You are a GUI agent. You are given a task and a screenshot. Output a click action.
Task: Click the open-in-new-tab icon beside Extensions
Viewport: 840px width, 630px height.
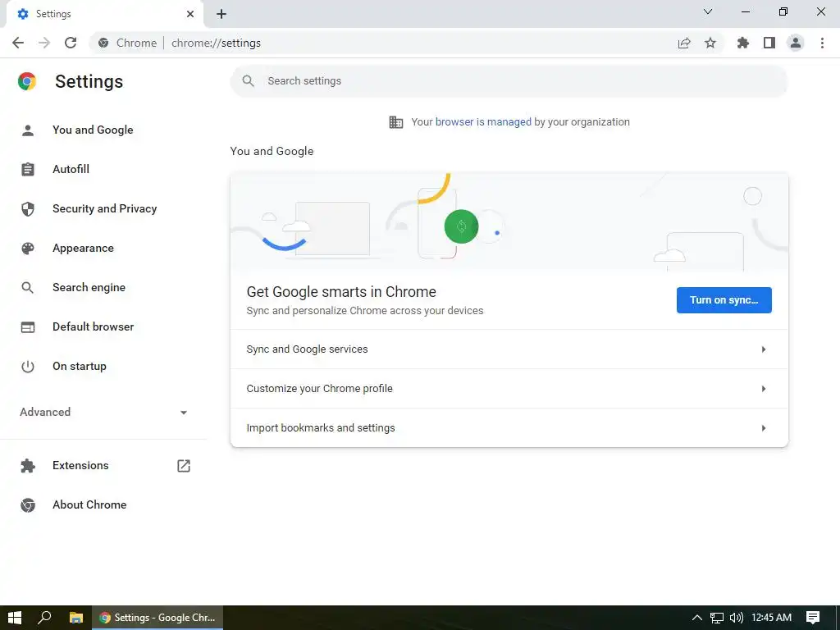(184, 466)
